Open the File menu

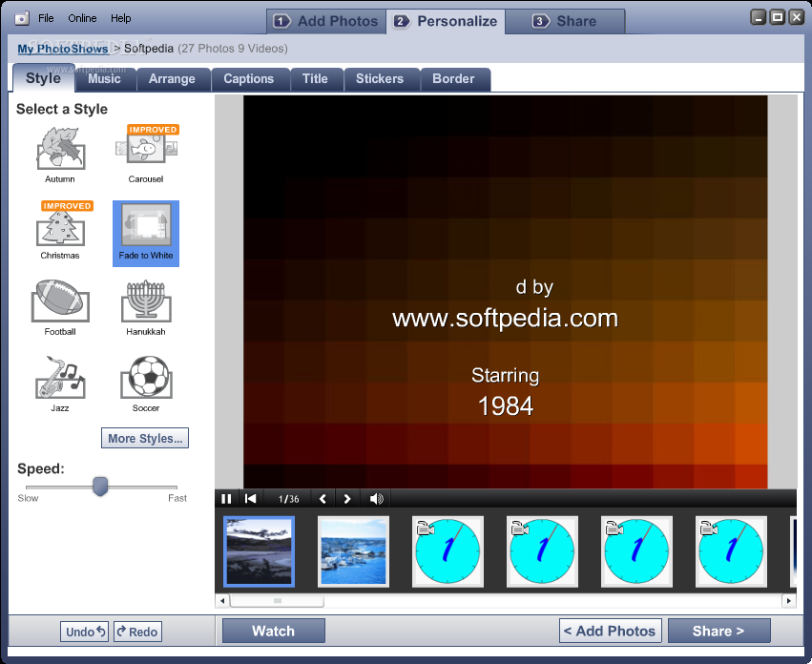[46, 18]
